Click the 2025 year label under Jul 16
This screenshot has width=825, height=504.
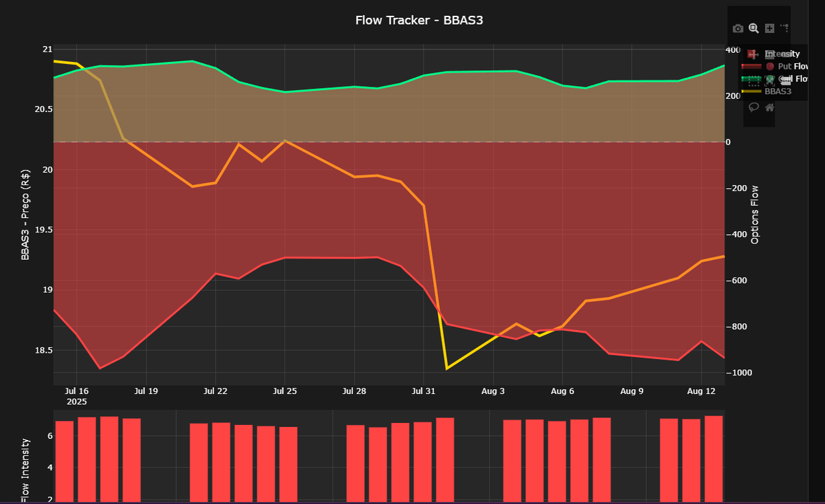pos(77,402)
